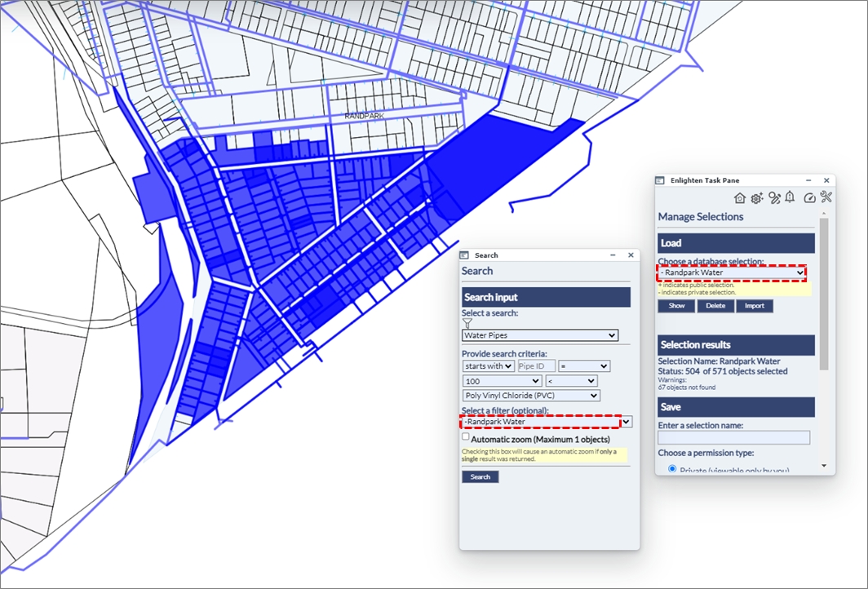Open the wrench and screwdriver tools icon
Screen dimensions: 868x589
pyautogui.click(x=826, y=197)
